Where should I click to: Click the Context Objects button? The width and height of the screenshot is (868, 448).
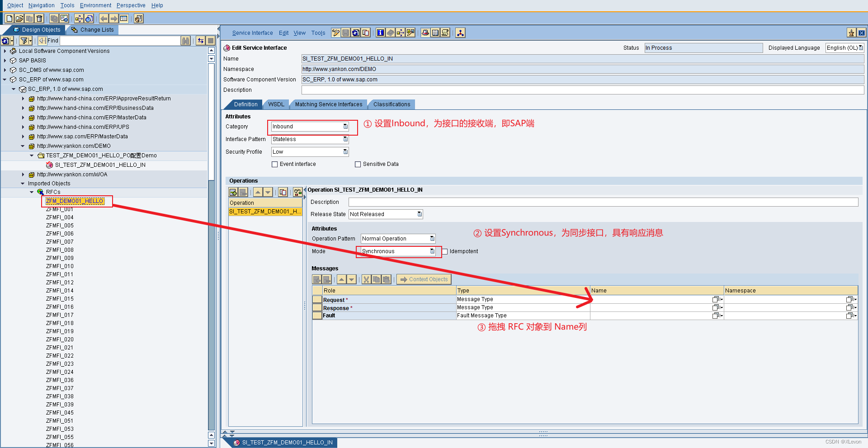click(424, 279)
